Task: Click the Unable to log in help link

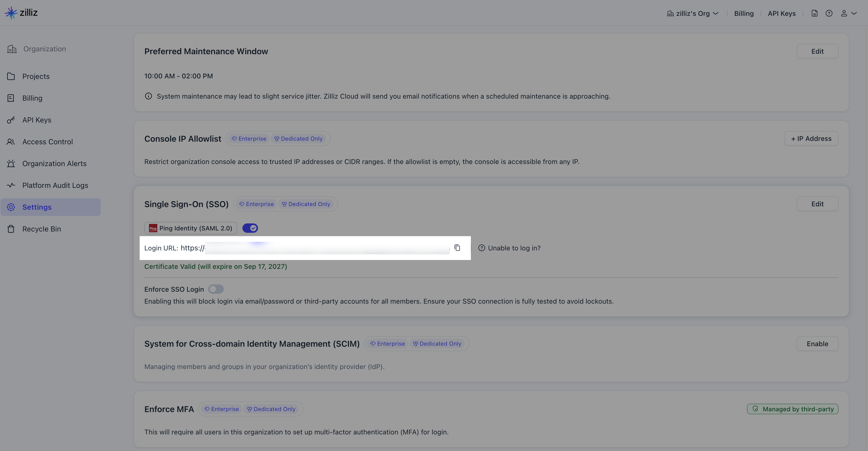Action: pyautogui.click(x=510, y=248)
